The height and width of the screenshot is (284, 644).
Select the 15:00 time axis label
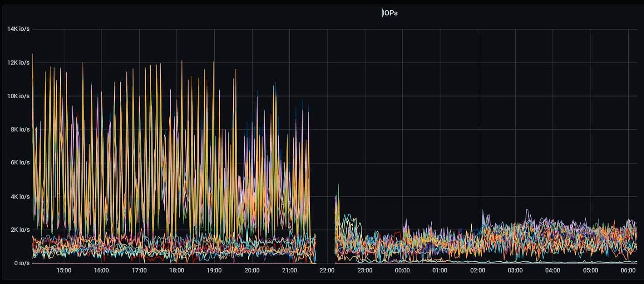63,270
